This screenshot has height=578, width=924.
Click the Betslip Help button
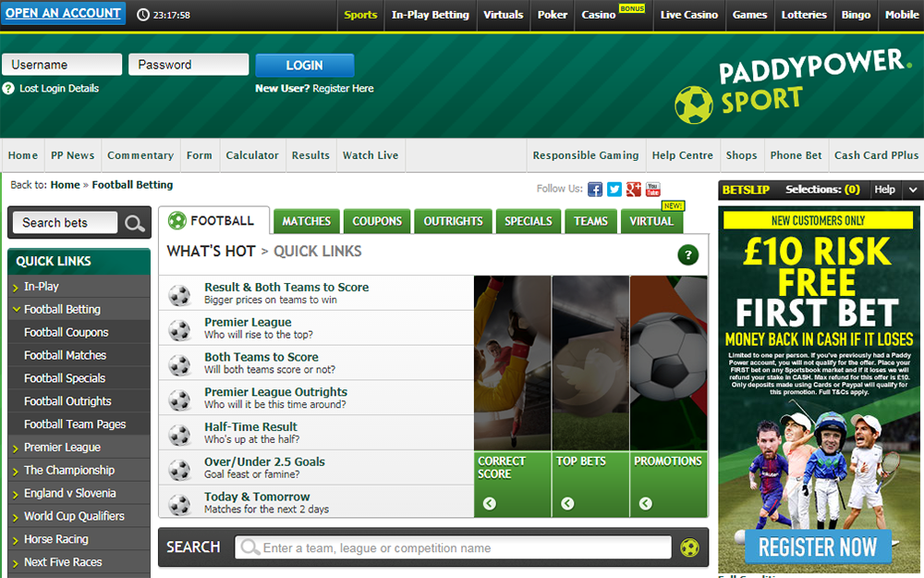[x=884, y=190]
